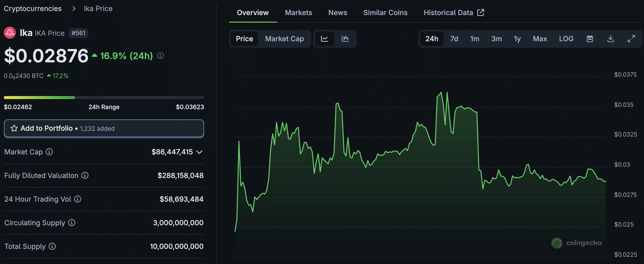The image size is (644, 264).
Task: Click the 24h range progress bar
Action: point(104,97)
